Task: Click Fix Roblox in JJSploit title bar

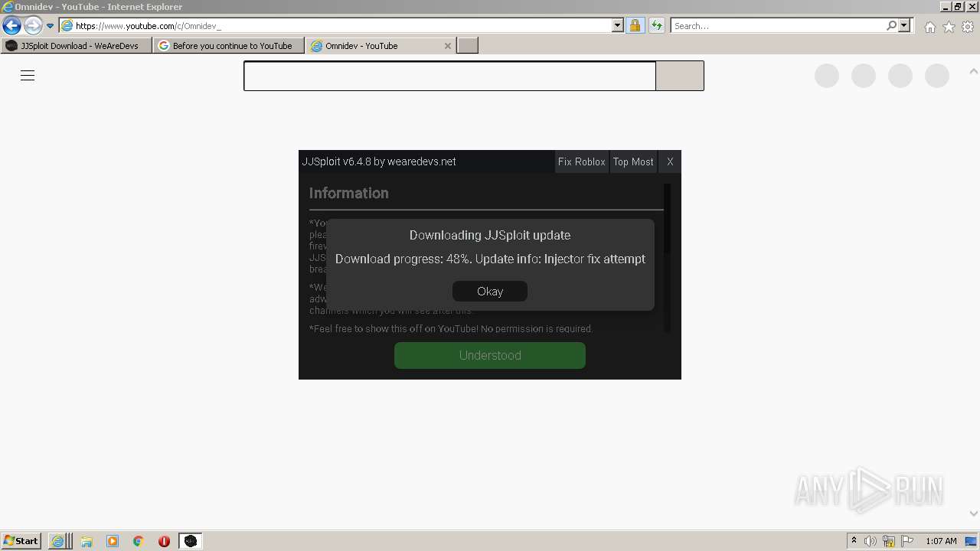Action: tap(581, 161)
